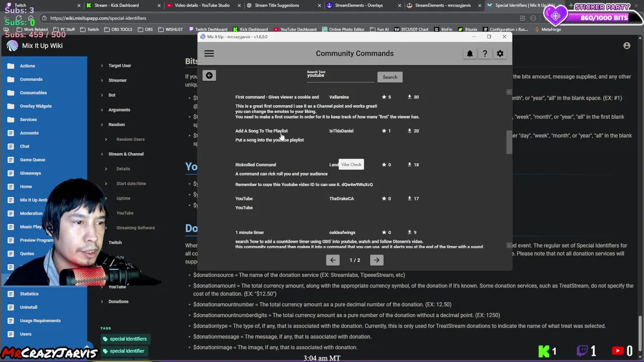Expand the Details subsection in contents
644x362 pixels.
(x=123, y=169)
